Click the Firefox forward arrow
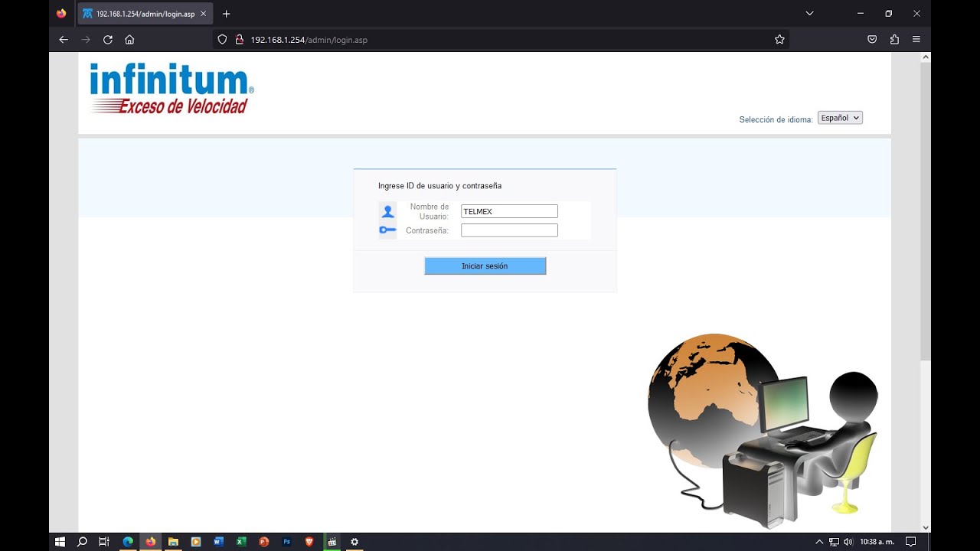 click(86, 39)
